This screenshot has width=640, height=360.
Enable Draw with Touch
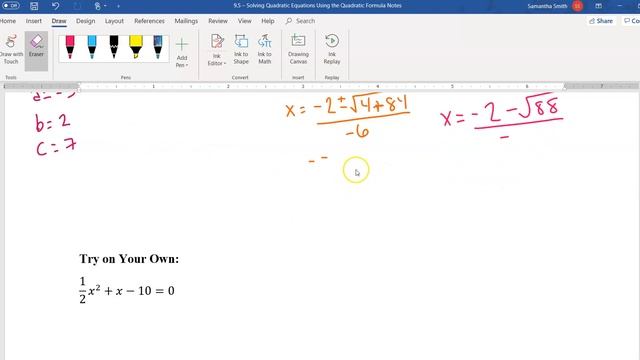pyautogui.click(x=11, y=49)
